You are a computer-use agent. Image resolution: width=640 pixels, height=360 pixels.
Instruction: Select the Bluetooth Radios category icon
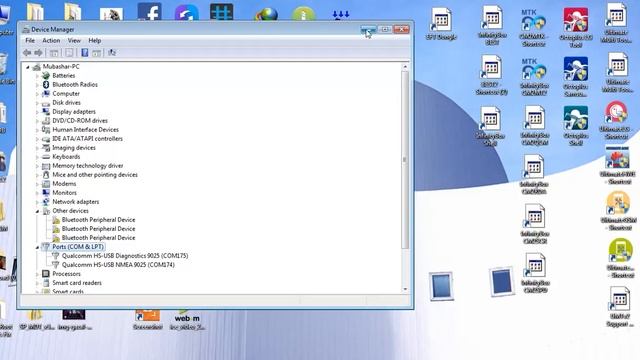click(x=46, y=84)
